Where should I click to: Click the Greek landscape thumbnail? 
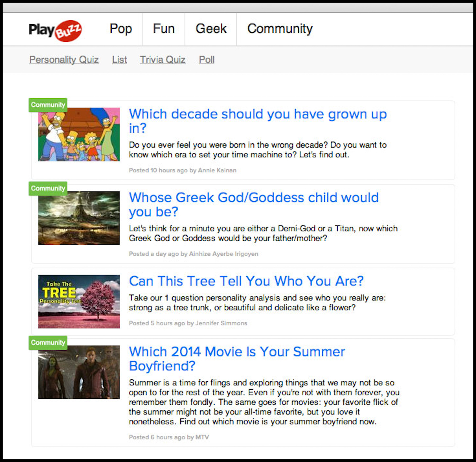[79, 218]
